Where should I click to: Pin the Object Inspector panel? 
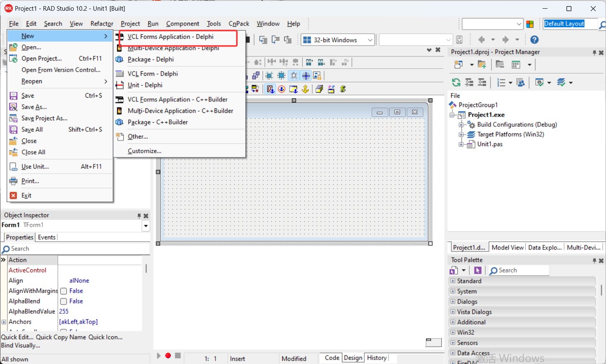coord(139,216)
